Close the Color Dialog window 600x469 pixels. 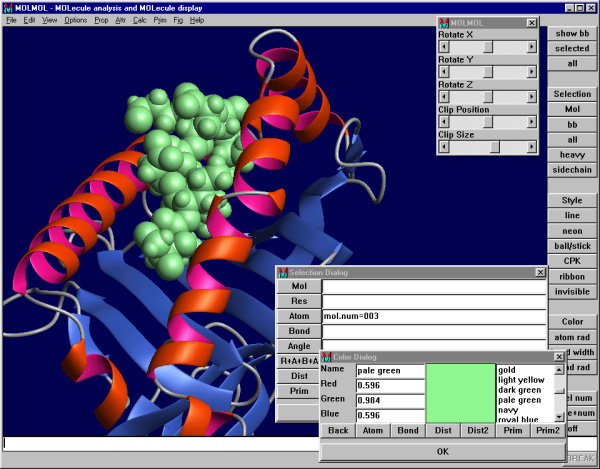558,356
